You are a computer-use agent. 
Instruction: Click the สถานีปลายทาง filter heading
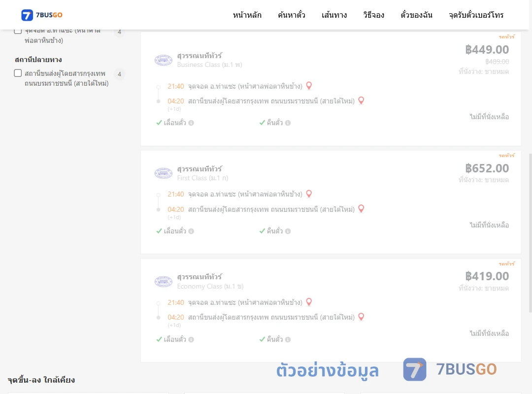38,60
